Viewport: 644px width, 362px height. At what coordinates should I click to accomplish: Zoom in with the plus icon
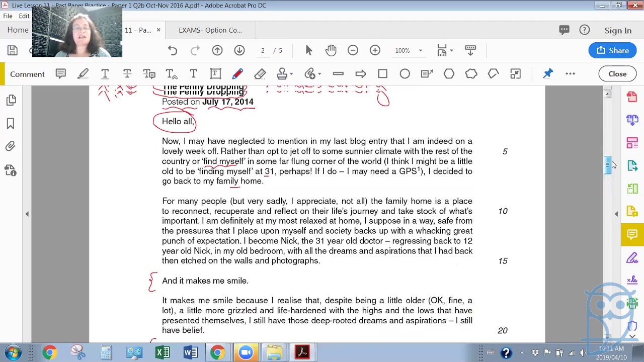375,50
